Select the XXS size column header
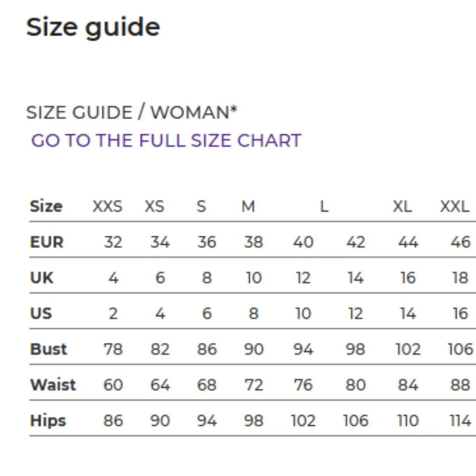The image size is (476, 476). tap(107, 207)
